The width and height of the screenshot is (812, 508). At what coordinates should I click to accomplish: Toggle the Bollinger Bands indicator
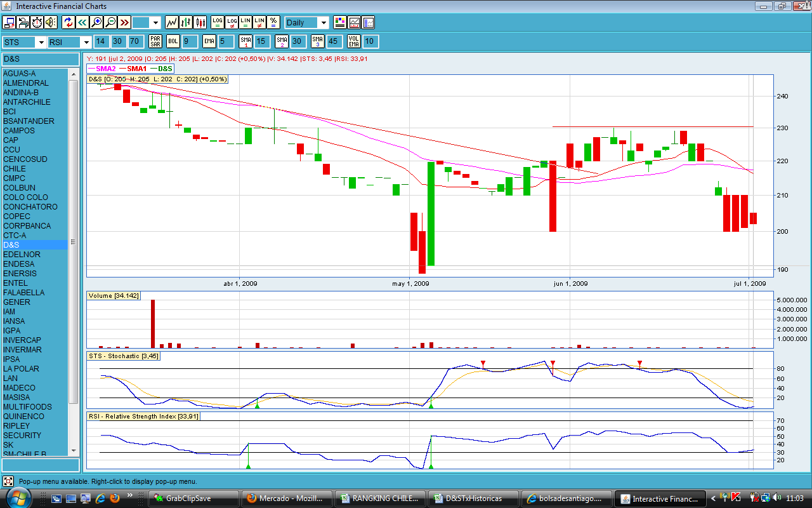(x=173, y=42)
